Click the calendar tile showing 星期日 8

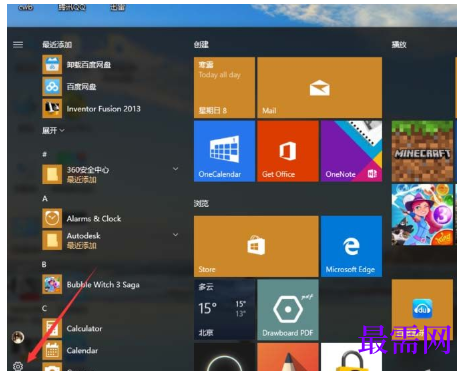pos(224,87)
